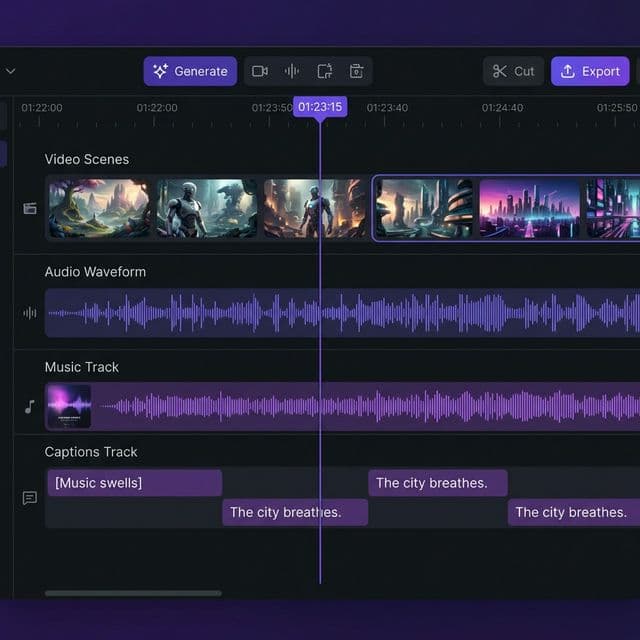Click the 01:24:40 ruler timestamp
This screenshot has width=640, height=640.
[502, 108]
